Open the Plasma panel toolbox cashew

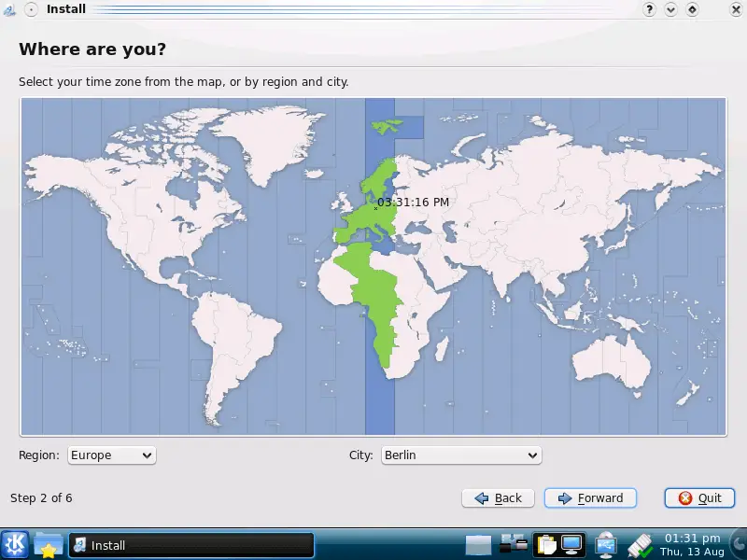pyautogui.click(x=740, y=544)
